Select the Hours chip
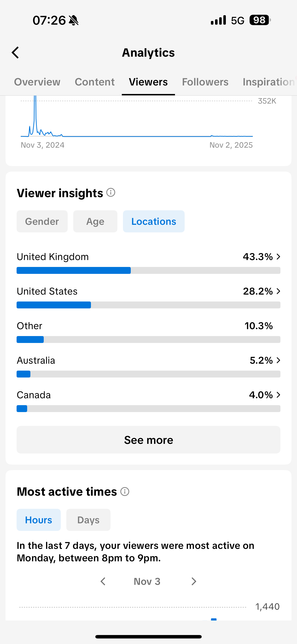Viewport: 297px width, 644px height. [x=38, y=520]
